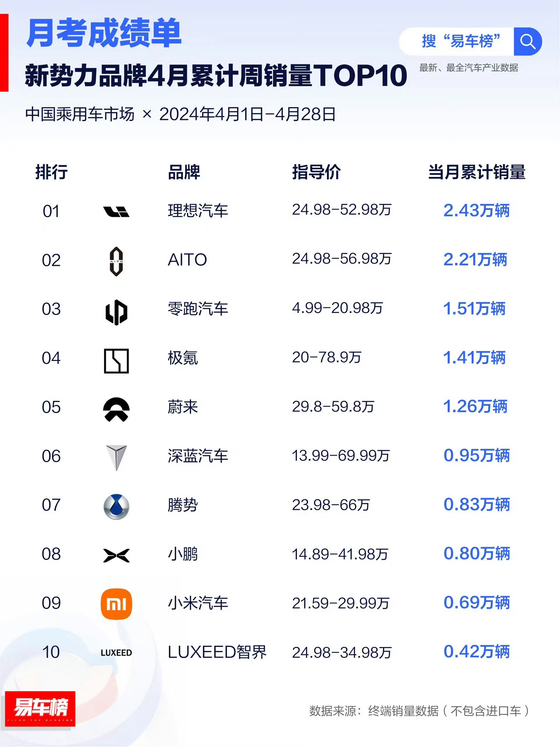Screen dimensions: 560x747
Task: Click the price range 21.59-29.99万
Action: tap(341, 603)
